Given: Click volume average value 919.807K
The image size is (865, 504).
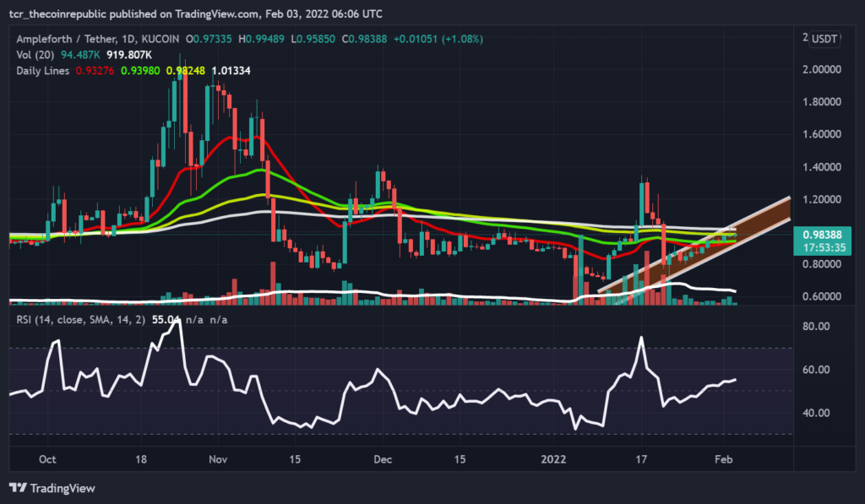Looking at the screenshot, I should click(x=129, y=55).
